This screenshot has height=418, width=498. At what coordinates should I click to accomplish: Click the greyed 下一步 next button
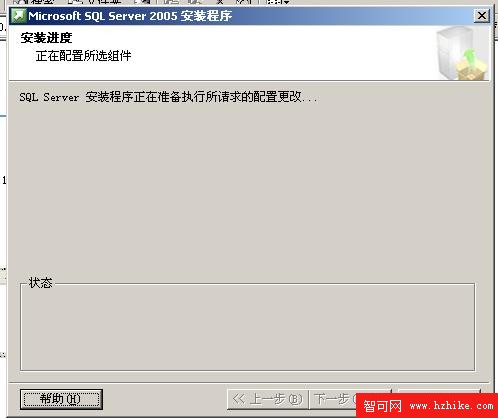point(333,399)
